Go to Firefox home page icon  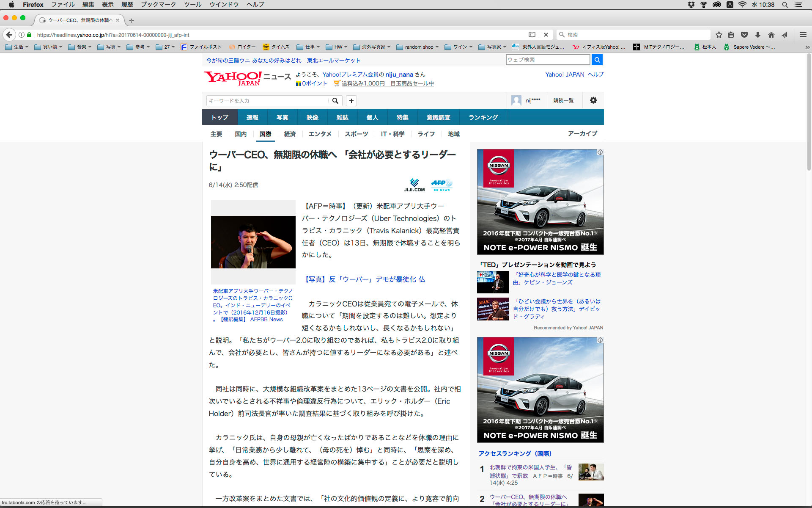click(771, 35)
